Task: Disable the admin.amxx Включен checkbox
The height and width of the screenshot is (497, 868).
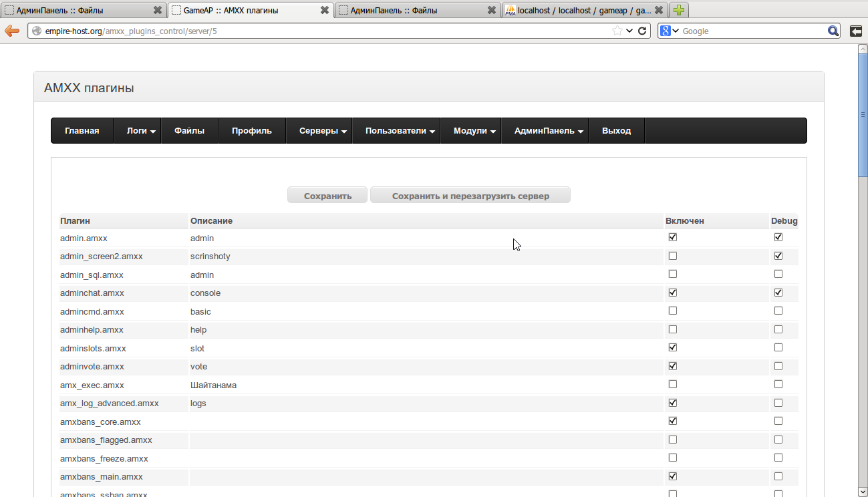Action: 673,237
